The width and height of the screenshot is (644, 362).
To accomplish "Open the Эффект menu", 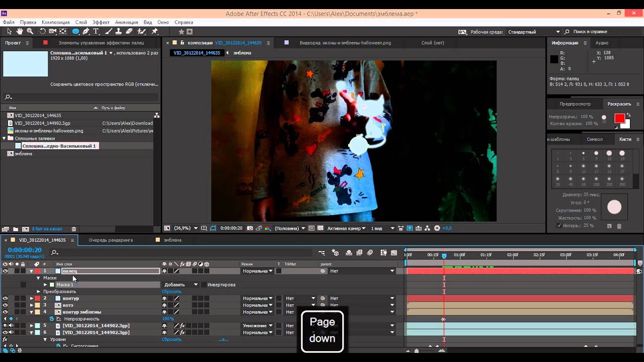I will point(101,22).
